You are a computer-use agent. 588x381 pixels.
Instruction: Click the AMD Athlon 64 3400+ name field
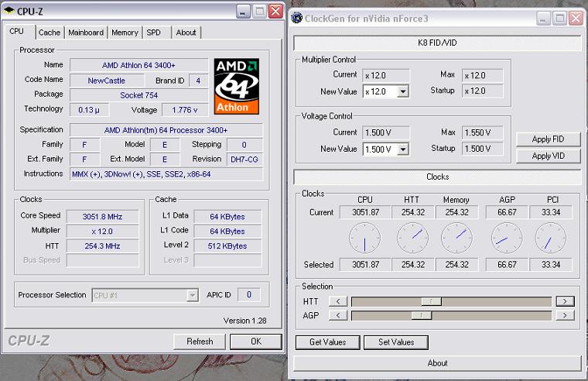(138, 65)
